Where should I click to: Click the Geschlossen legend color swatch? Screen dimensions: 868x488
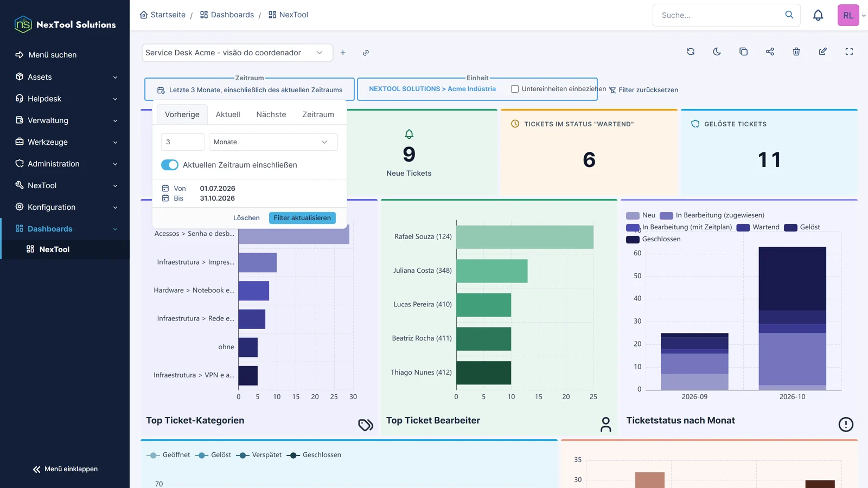pos(633,239)
